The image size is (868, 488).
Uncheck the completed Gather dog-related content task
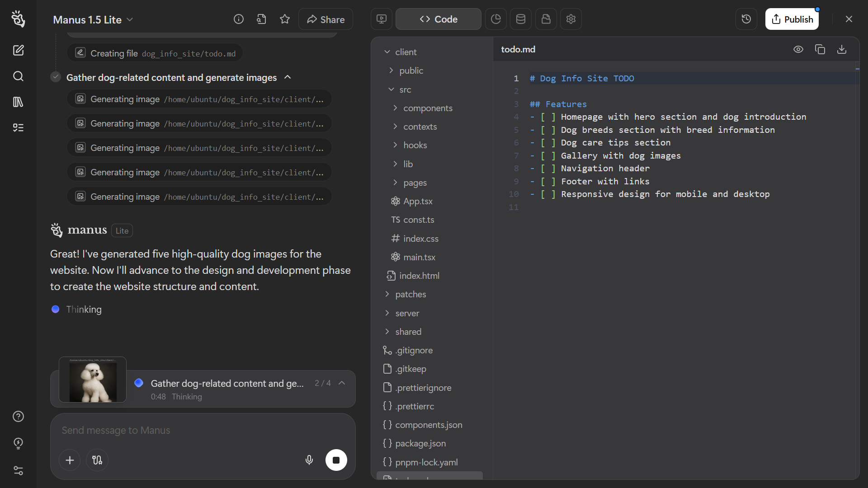coord(55,77)
